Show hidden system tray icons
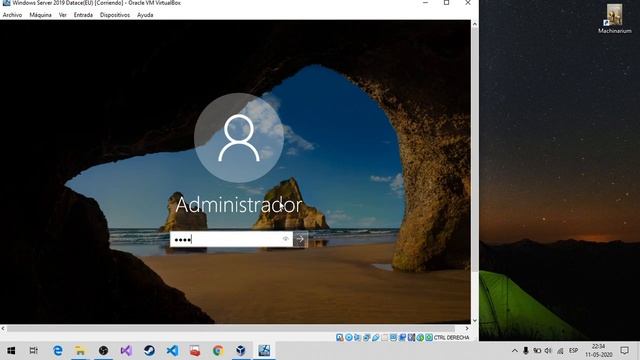640x360 pixels. click(x=514, y=351)
